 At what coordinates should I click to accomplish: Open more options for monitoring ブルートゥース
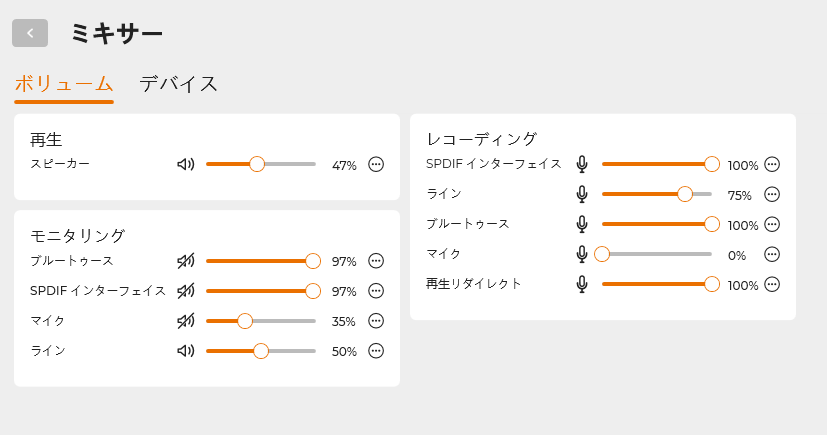click(376, 261)
